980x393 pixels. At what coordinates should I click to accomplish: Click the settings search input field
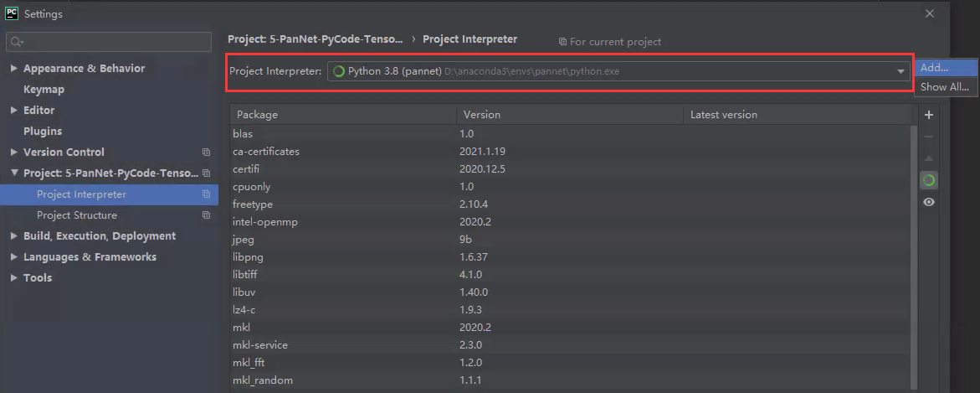[109, 42]
